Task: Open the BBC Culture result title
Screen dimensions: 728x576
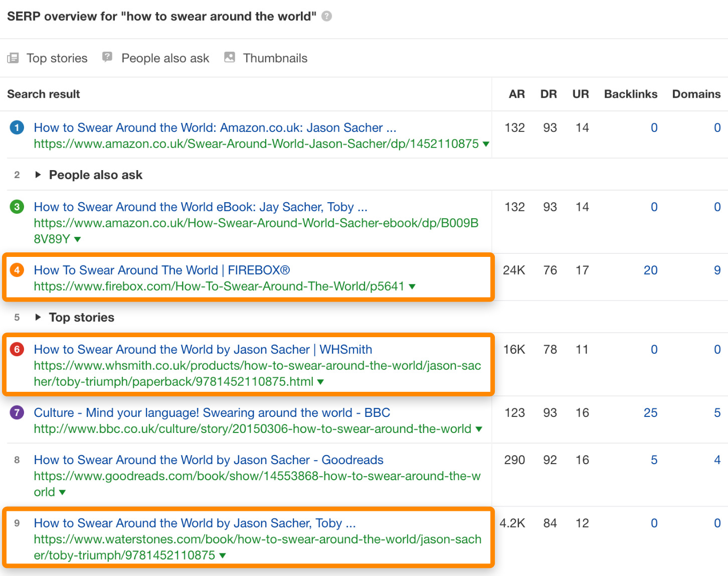Action: coord(212,412)
